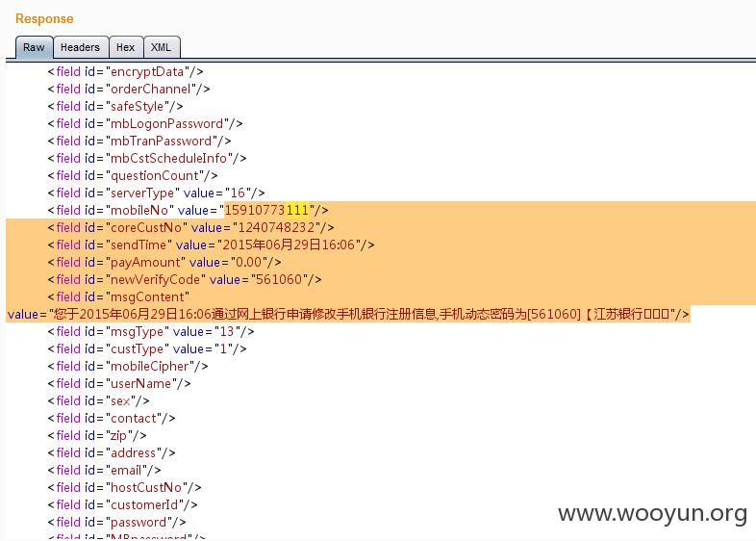The height and width of the screenshot is (541, 756).
Task: Click the userName field line
Action: 119,384
